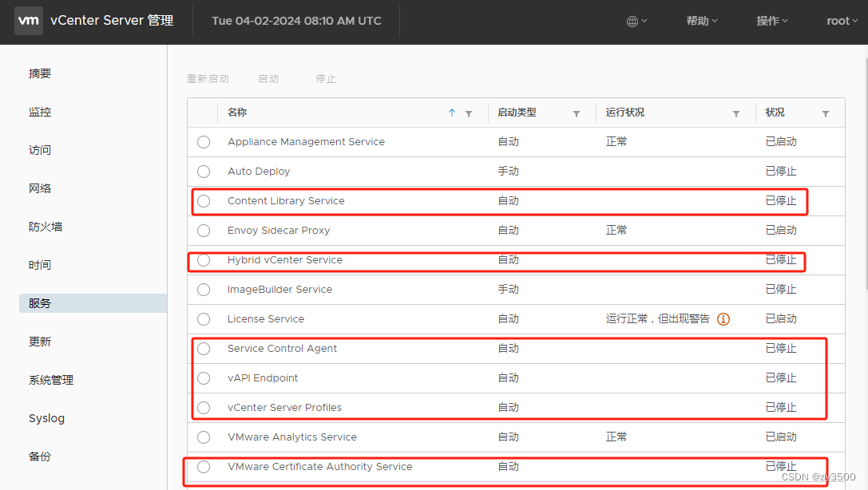
Task: Click the VMware Certificate Authority Service name
Action: tap(319, 467)
